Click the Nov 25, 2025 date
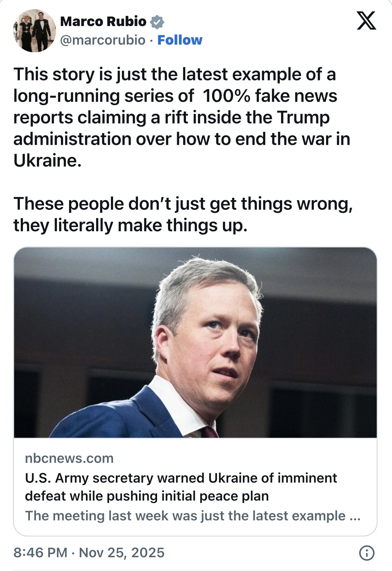The width and height of the screenshot is (392, 571). coord(122,553)
